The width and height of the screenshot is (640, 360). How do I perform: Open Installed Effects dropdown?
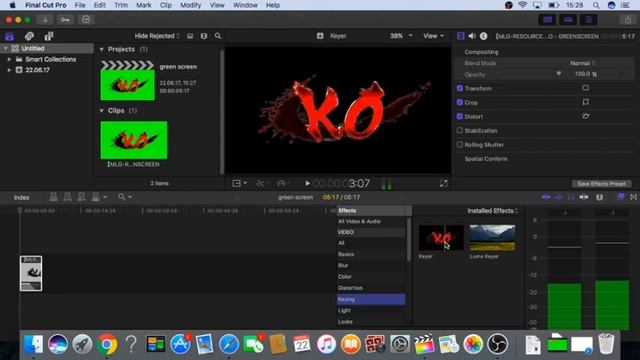[x=493, y=211]
